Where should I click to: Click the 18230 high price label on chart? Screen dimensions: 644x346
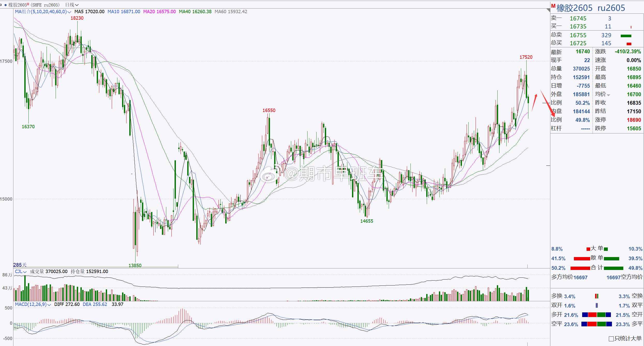pos(77,18)
